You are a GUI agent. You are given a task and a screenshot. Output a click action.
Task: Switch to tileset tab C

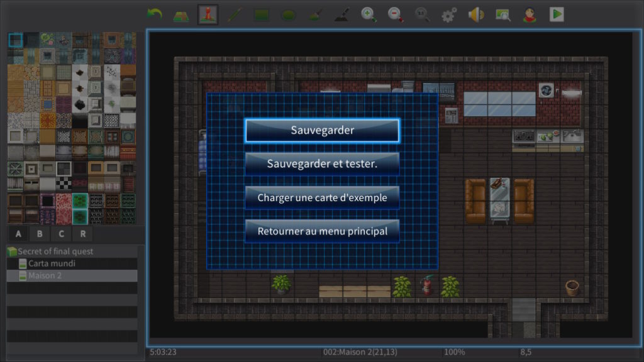pyautogui.click(x=61, y=234)
